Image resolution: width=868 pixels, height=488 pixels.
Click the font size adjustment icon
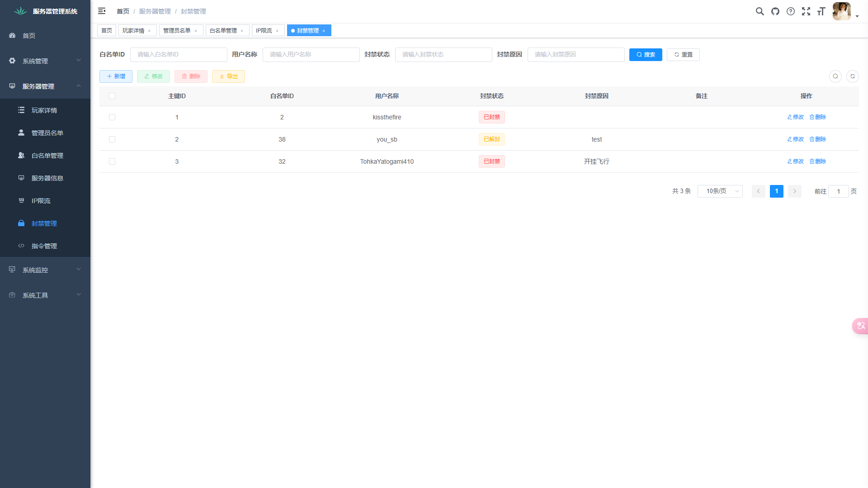pos(821,11)
